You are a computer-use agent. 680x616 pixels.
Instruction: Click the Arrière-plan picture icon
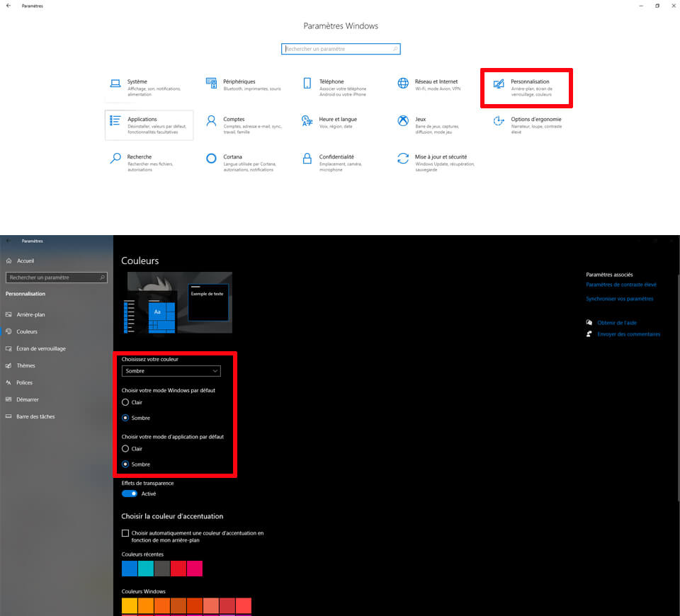pyautogui.click(x=8, y=314)
